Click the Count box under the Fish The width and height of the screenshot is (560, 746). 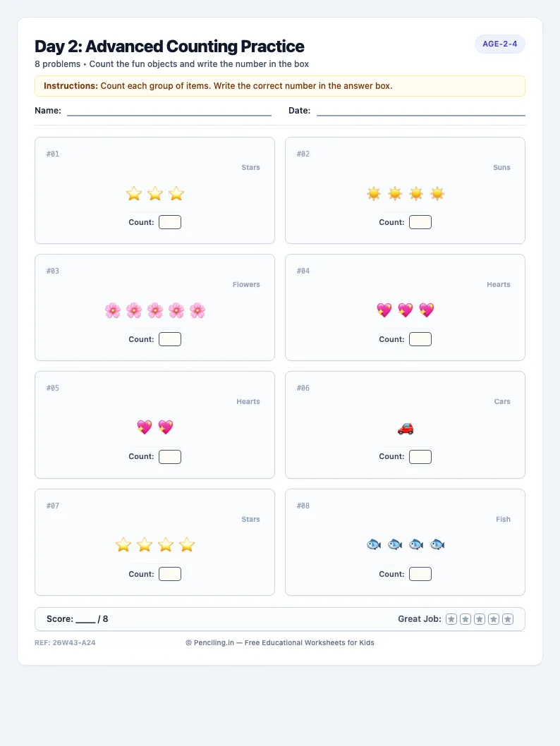pyautogui.click(x=420, y=574)
